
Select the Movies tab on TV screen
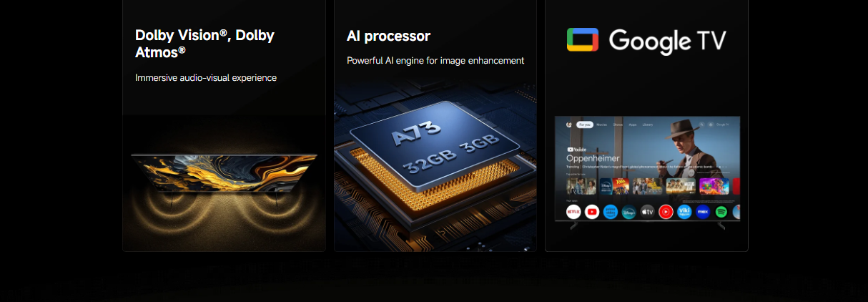coord(601,125)
